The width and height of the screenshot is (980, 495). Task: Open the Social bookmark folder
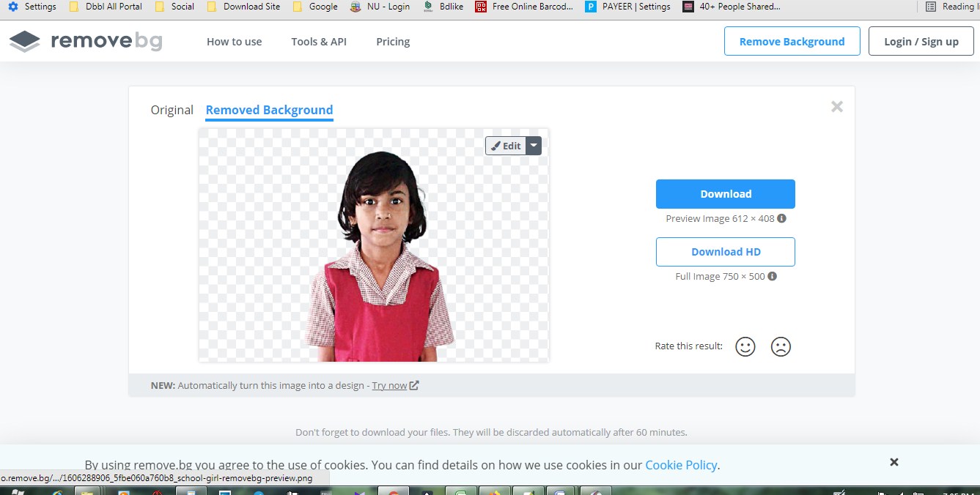pos(174,7)
